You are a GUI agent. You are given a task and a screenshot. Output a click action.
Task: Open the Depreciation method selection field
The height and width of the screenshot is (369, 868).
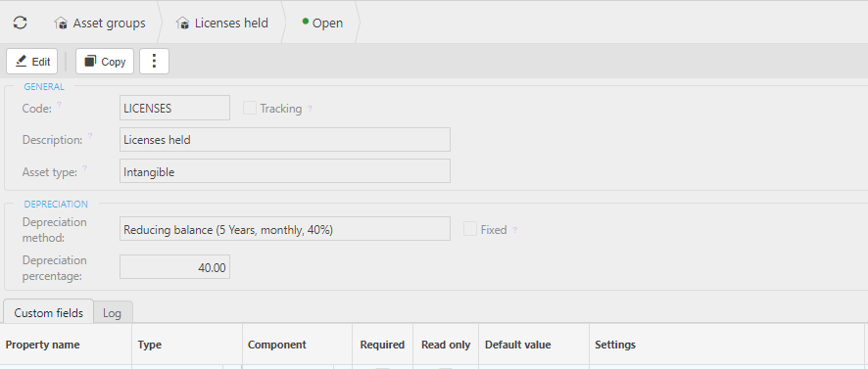tap(285, 229)
